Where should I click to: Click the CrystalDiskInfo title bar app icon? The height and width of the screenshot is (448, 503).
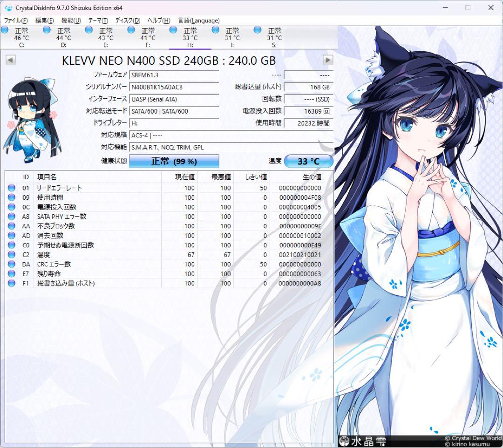pos(8,8)
